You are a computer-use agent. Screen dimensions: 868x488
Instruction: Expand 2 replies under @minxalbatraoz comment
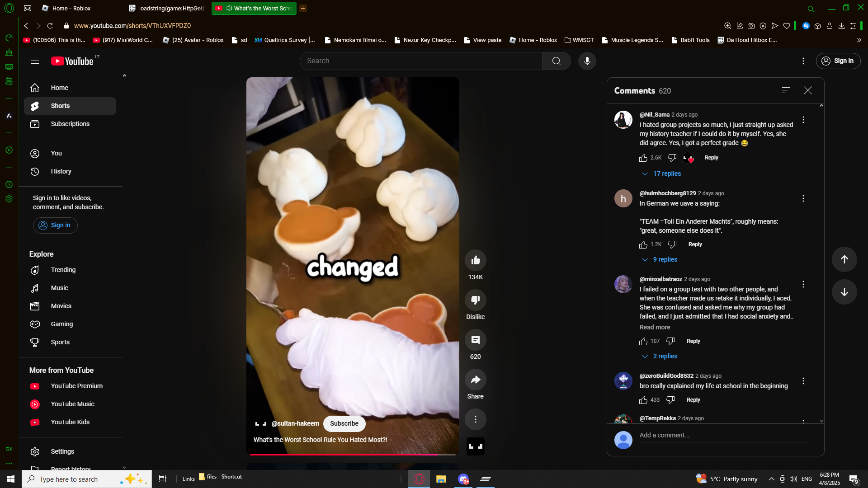[x=665, y=356]
